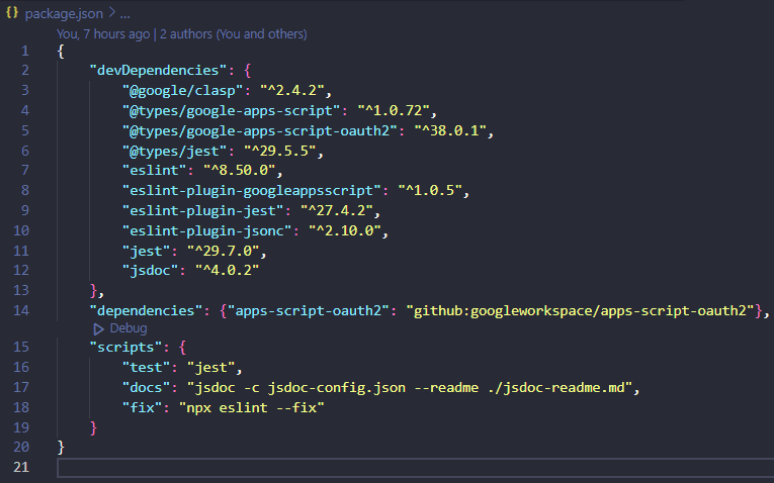The width and height of the screenshot is (774, 483).
Task: Click the "^29.5.5" version value
Action: (280, 151)
